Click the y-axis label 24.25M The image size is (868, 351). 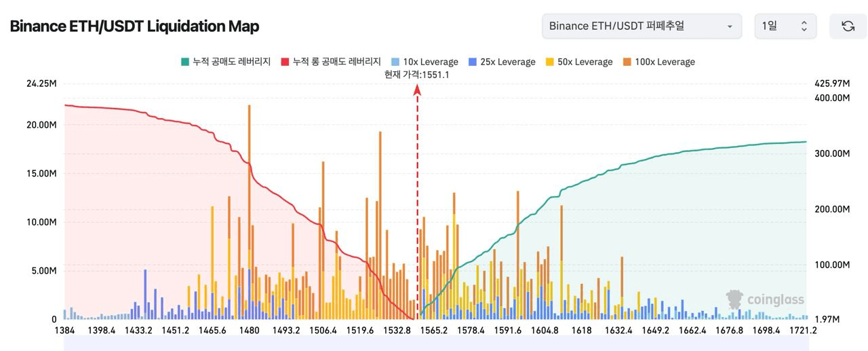pyautogui.click(x=42, y=84)
